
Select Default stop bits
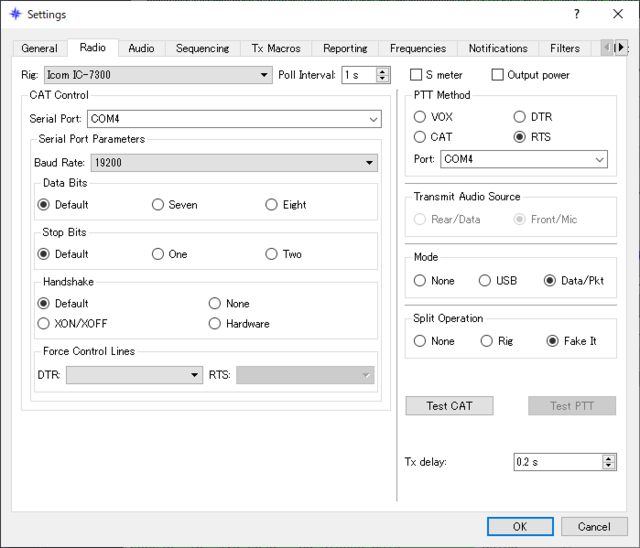click(x=44, y=254)
